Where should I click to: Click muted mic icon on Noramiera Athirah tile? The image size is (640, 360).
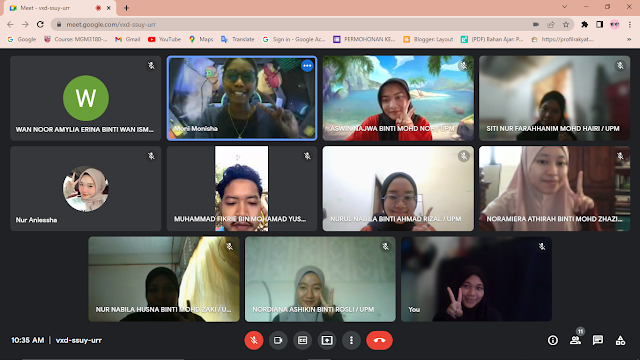pos(620,156)
